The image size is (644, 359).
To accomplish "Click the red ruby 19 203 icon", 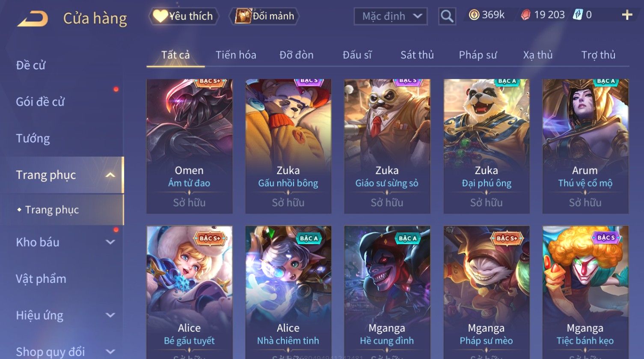I will coord(525,15).
